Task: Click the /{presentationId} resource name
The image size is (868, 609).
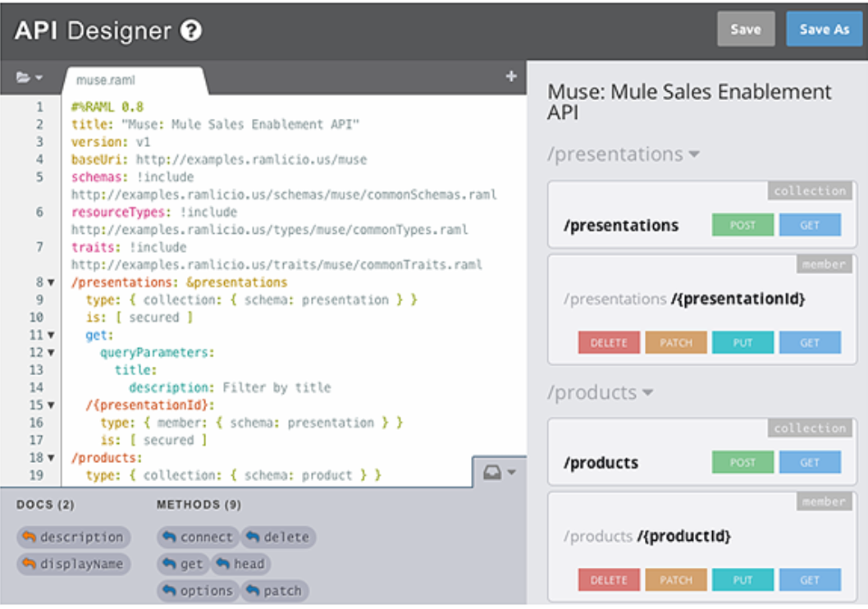Action: pos(738,299)
